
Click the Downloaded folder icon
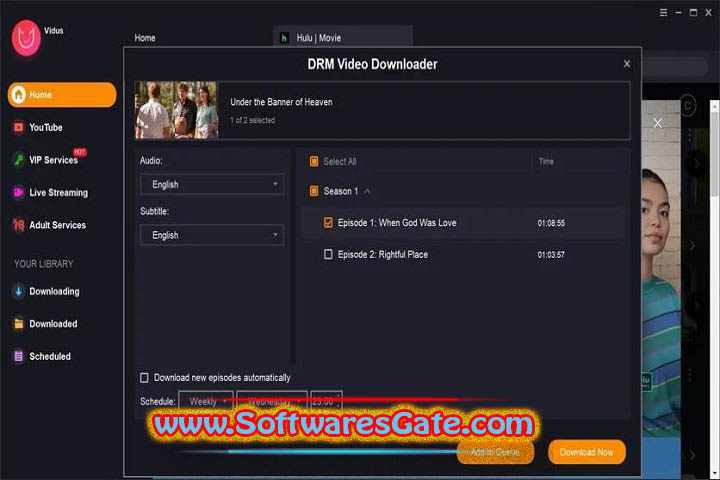pyautogui.click(x=19, y=324)
